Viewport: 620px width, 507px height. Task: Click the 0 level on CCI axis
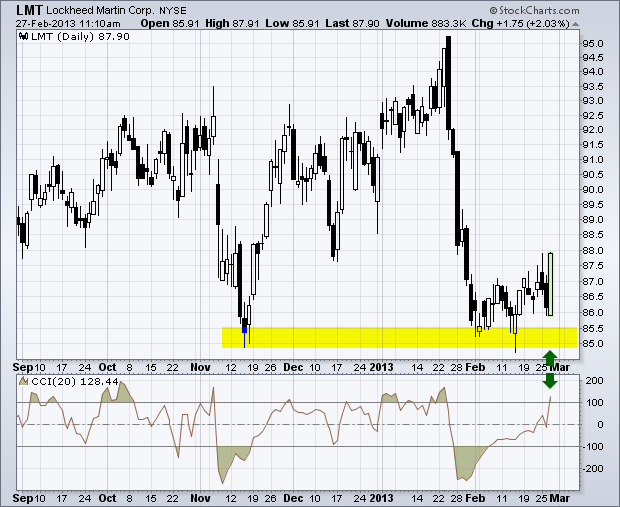600,425
